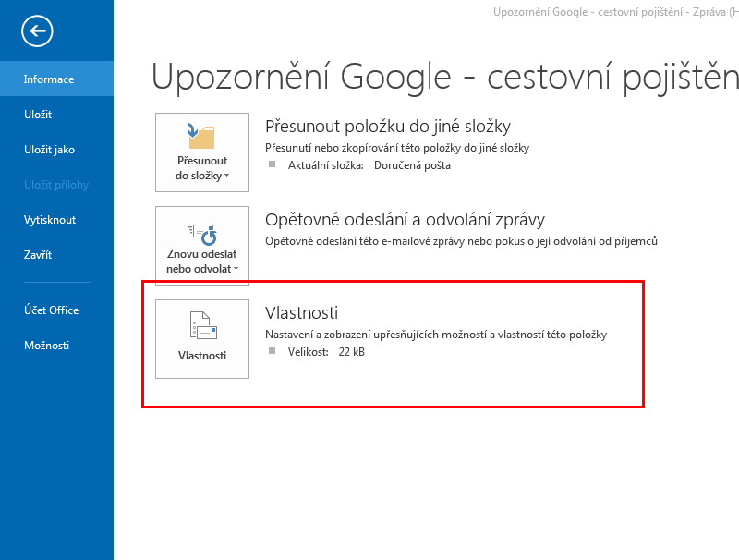Select Vytisknout in the left menu
The image size is (739, 560).
coord(50,220)
